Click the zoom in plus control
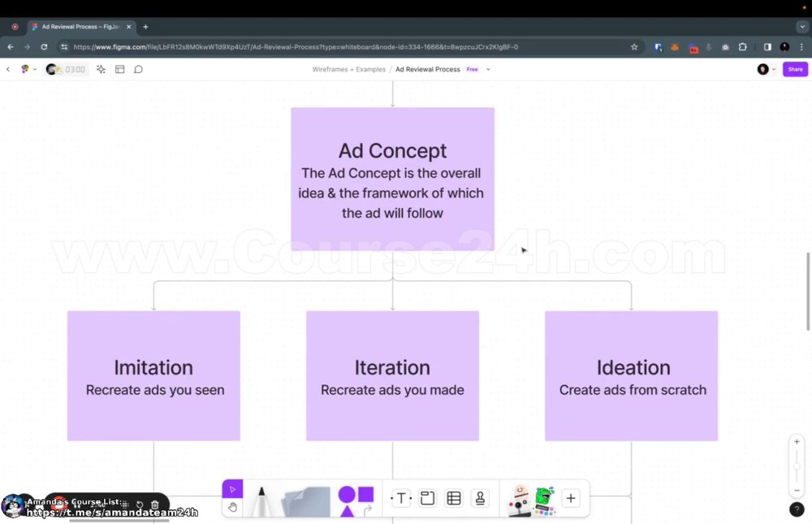812x524 pixels. [797, 442]
